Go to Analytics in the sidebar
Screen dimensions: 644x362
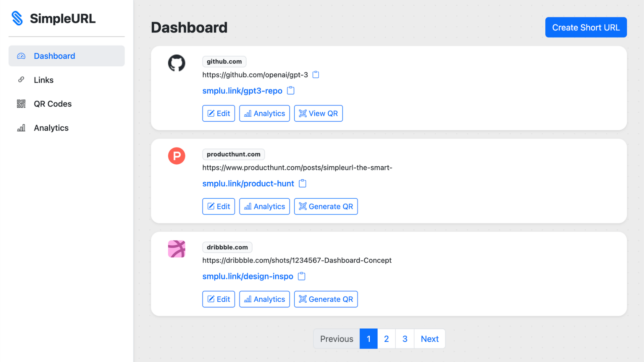[x=51, y=128]
